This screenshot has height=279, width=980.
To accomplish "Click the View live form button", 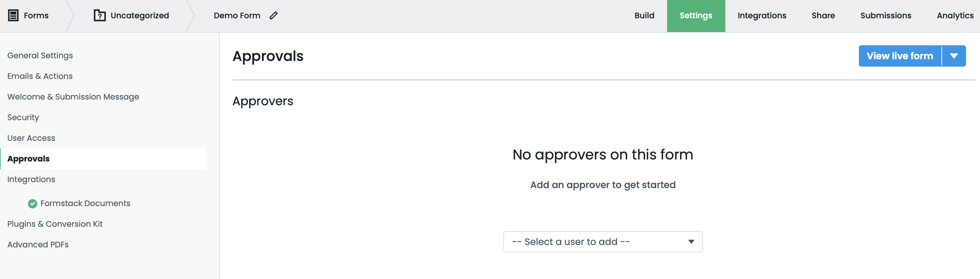I will pos(899,56).
